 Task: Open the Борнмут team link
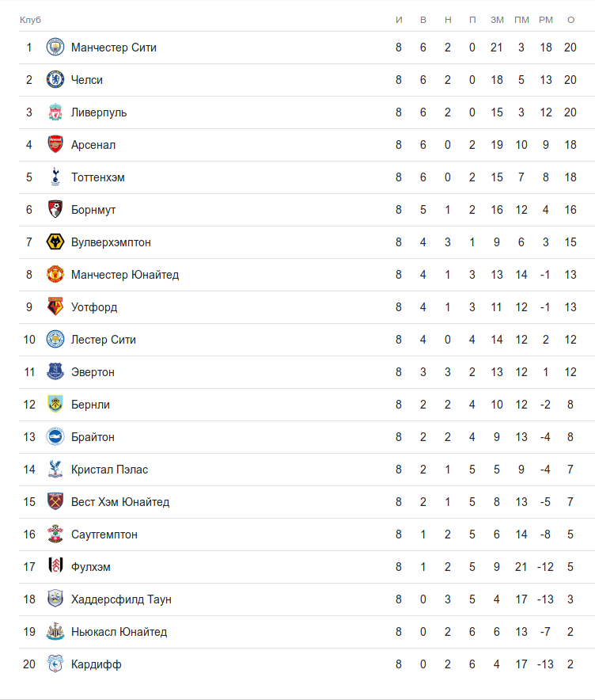point(93,210)
